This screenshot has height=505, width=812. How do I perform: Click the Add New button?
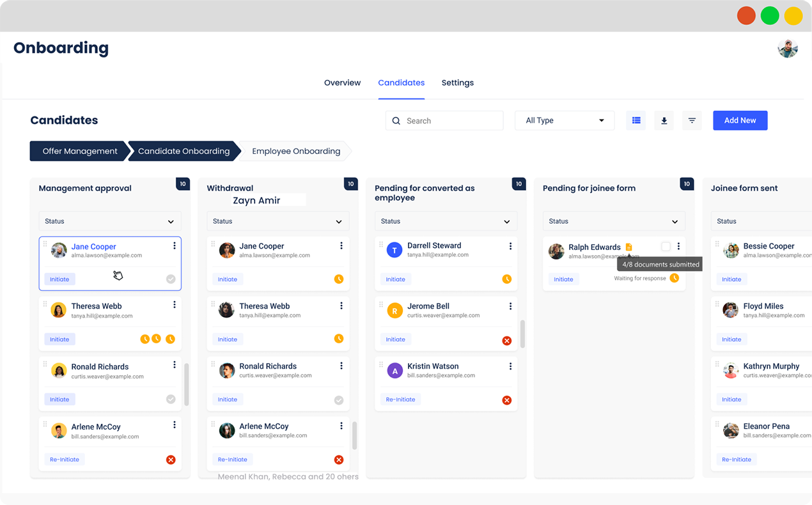coord(740,120)
